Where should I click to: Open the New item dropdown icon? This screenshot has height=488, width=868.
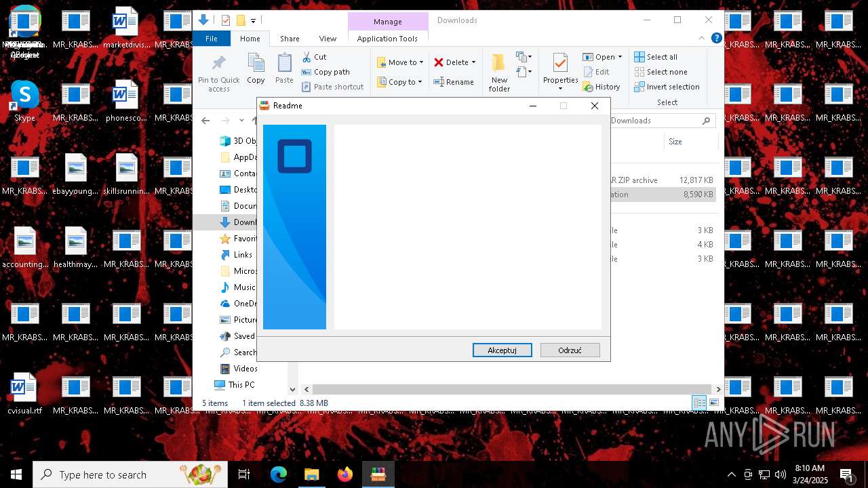[x=524, y=57]
